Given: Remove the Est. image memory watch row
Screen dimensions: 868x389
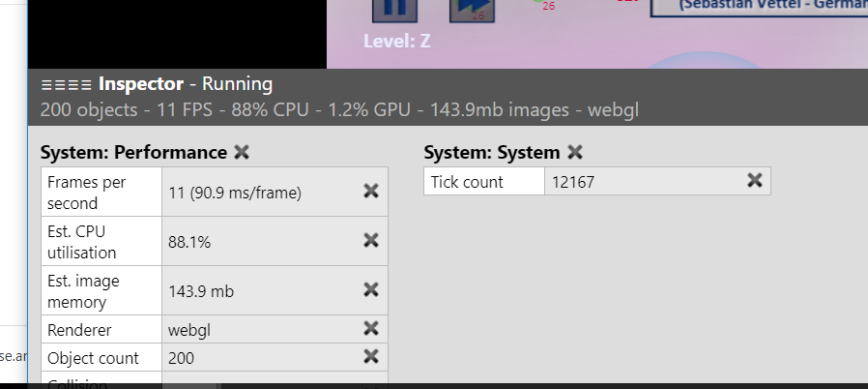Looking at the screenshot, I should (371, 289).
